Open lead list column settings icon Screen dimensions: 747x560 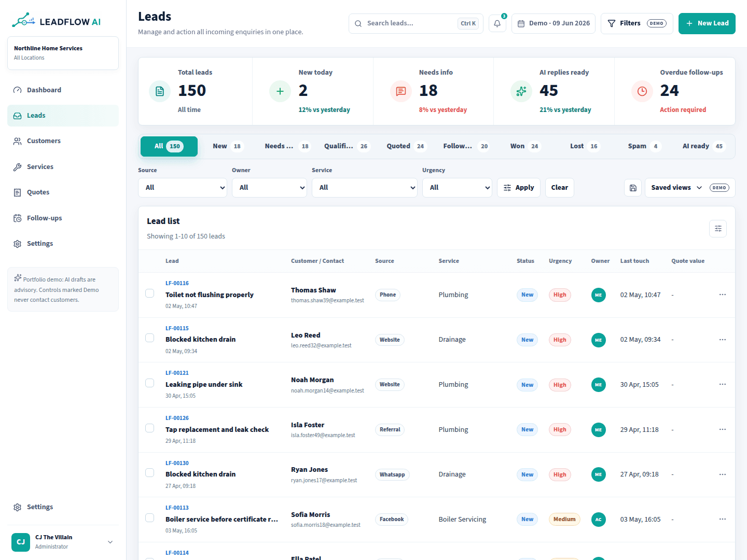click(718, 229)
